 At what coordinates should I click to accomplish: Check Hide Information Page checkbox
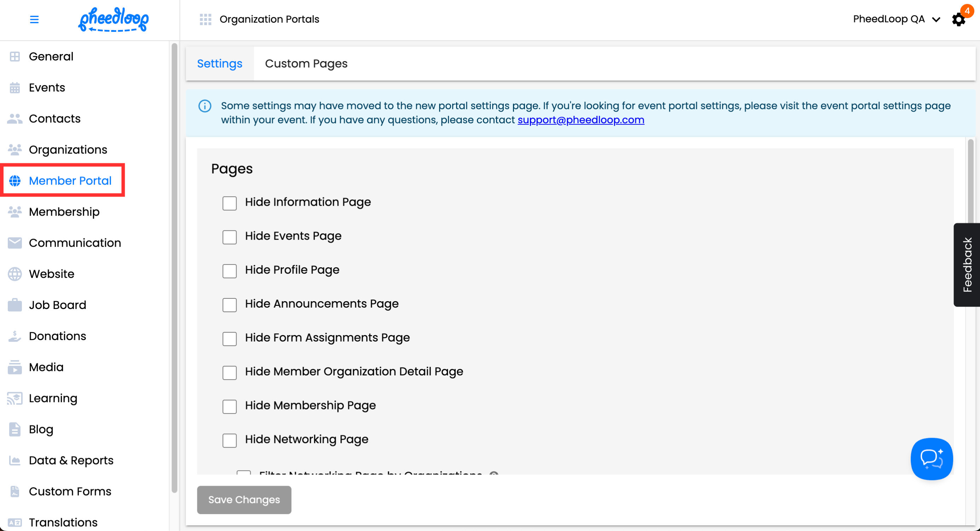(x=229, y=203)
